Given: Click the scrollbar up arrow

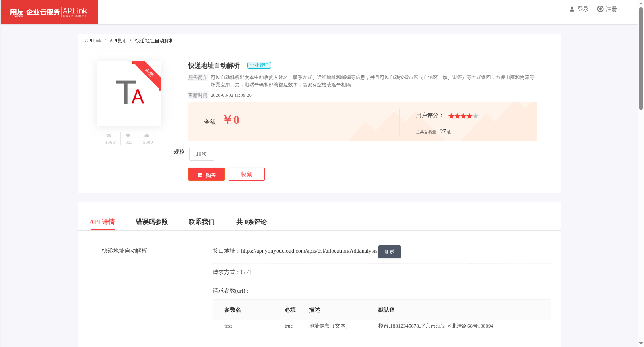Looking at the screenshot, I should pyautogui.click(x=641, y=3).
